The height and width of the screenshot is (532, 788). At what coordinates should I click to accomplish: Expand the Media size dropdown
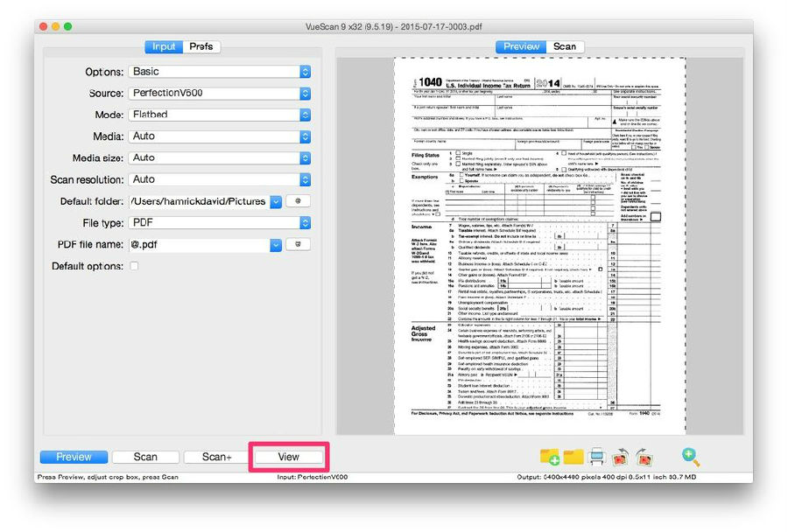coord(219,158)
